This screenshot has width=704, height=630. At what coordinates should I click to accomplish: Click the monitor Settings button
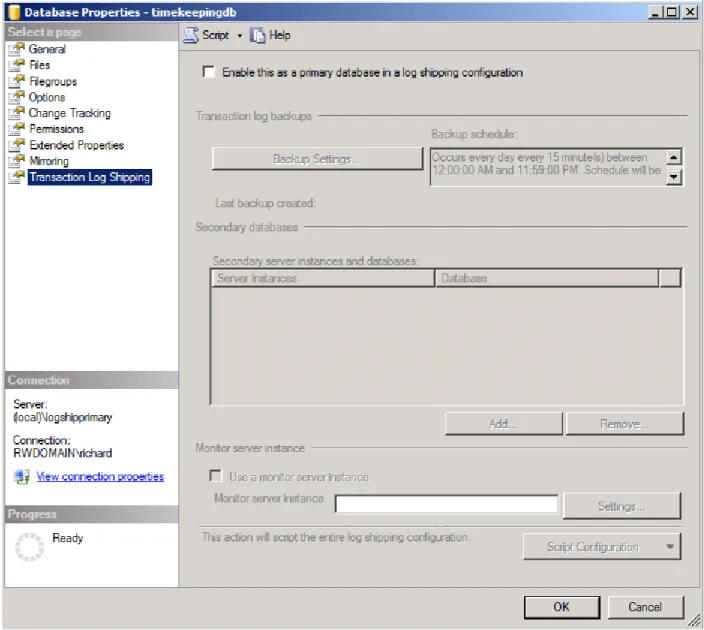[x=622, y=506]
